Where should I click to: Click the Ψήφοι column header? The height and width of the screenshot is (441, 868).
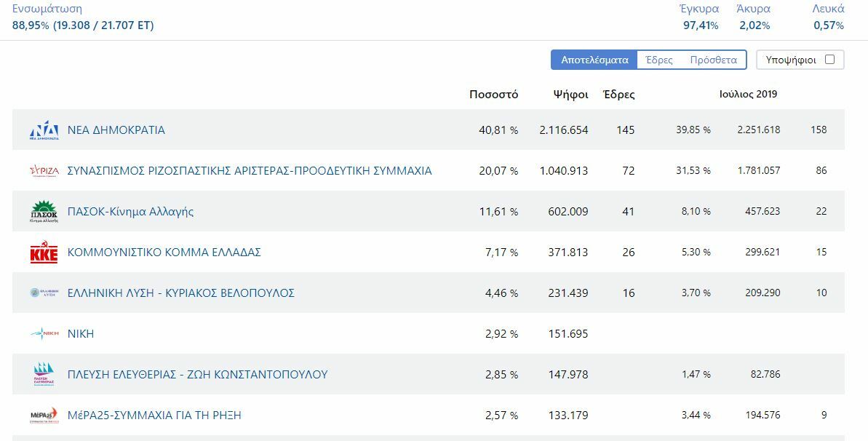(x=570, y=95)
